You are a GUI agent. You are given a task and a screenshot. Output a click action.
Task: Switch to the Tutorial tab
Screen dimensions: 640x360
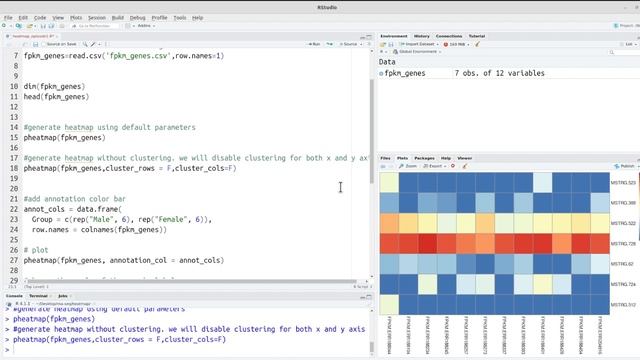[x=476, y=36]
